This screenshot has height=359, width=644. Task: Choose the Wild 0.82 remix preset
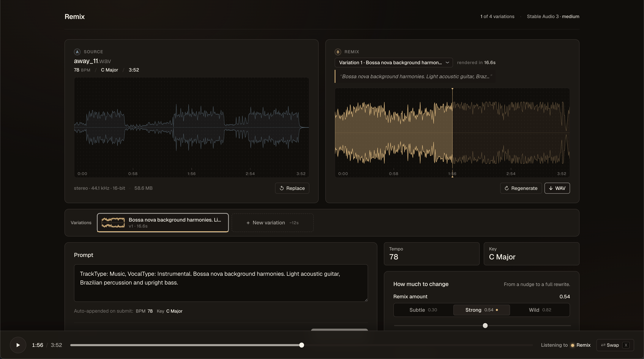540,310
